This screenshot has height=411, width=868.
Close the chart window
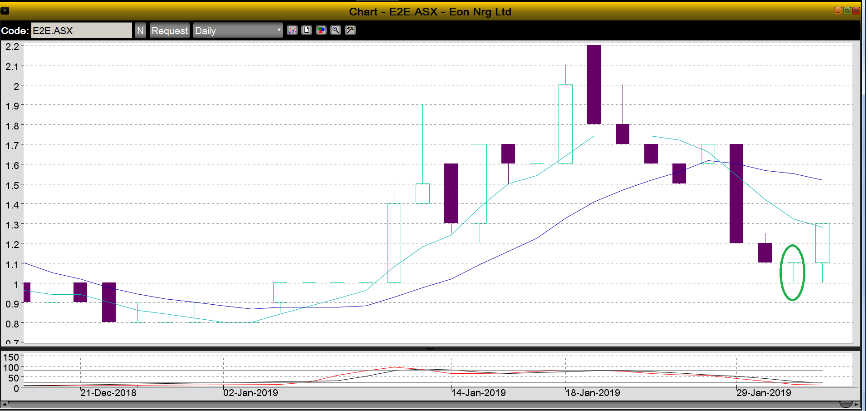(856, 11)
